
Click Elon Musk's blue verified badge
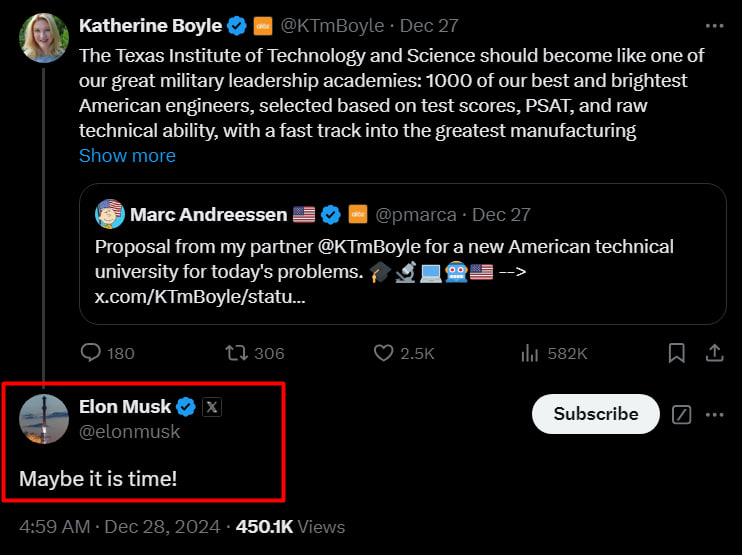[x=186, y=406]
